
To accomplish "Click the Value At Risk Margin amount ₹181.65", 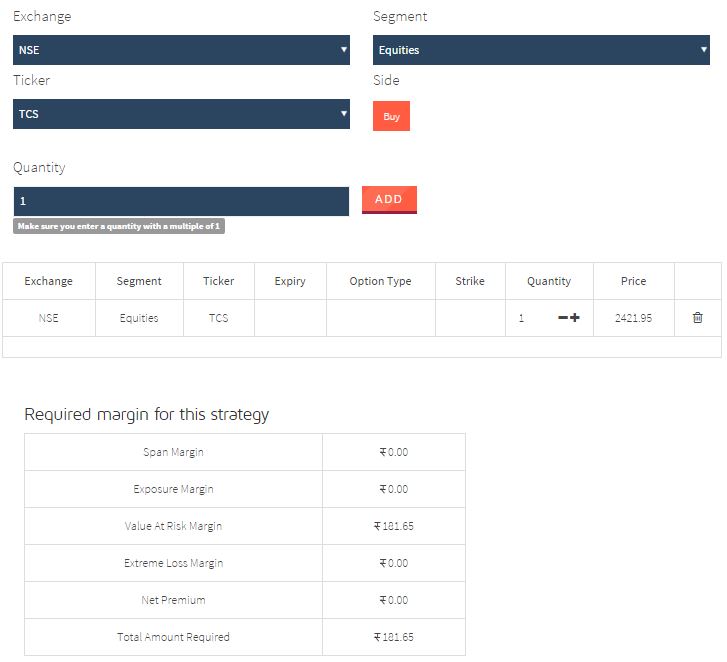I will [x=394, y=526].
